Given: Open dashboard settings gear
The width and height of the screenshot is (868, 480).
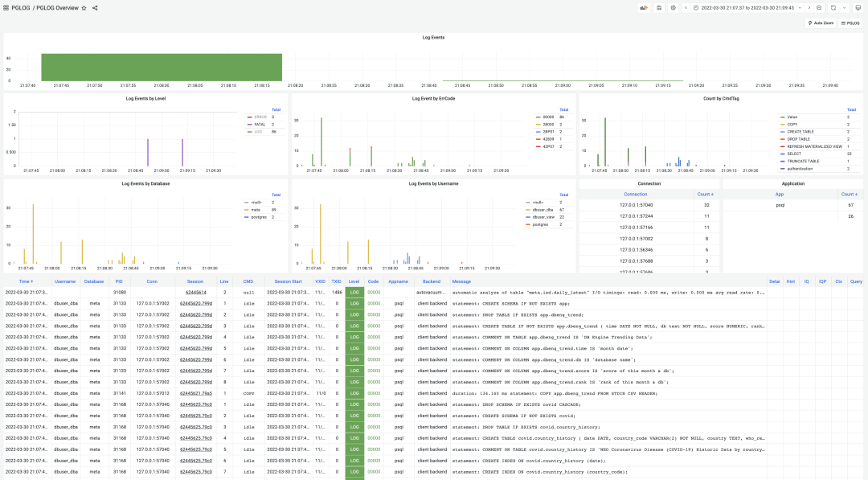Looking at the screenshot, I should coord(673,8).
